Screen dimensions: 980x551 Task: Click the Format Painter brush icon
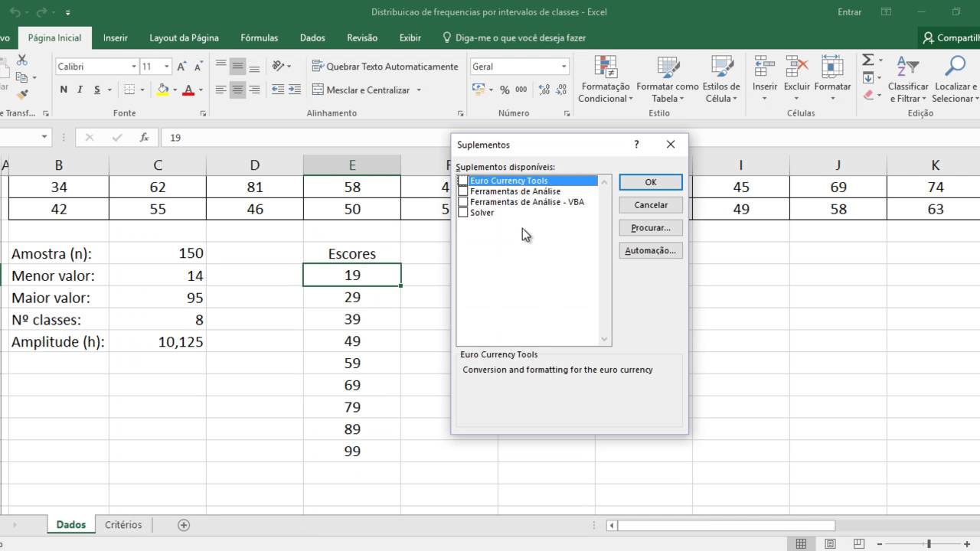coord(21,95)
